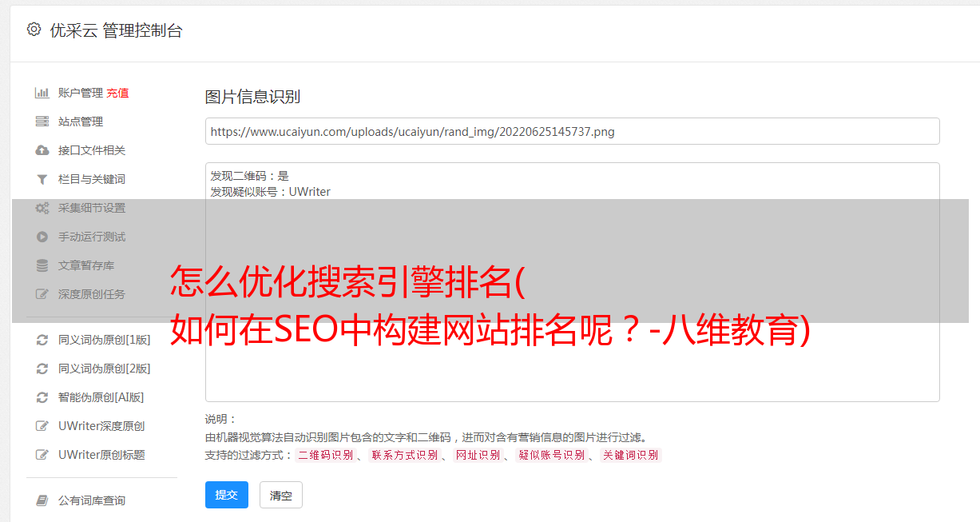Image resolution: width=980 pixels, height=522 pixels.
Task: Click the refresh icon for 智能伪原创[AI版]
Action: (42, 397)
